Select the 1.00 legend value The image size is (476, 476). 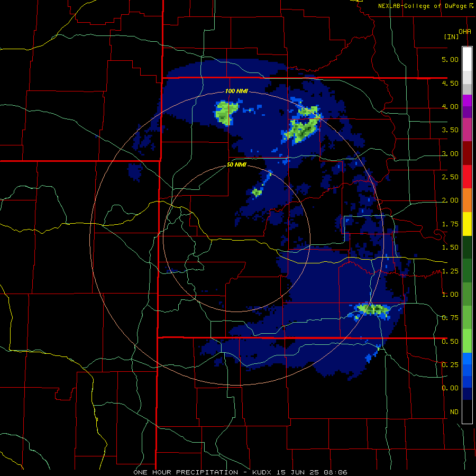[x=450, y=295]
